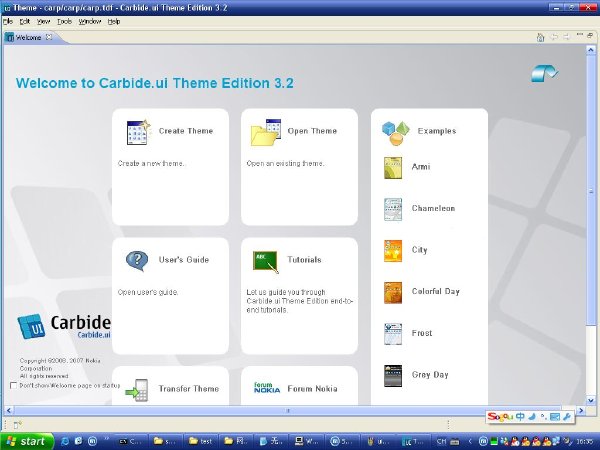
Task: Open the File menu
Action: (8, 21)
